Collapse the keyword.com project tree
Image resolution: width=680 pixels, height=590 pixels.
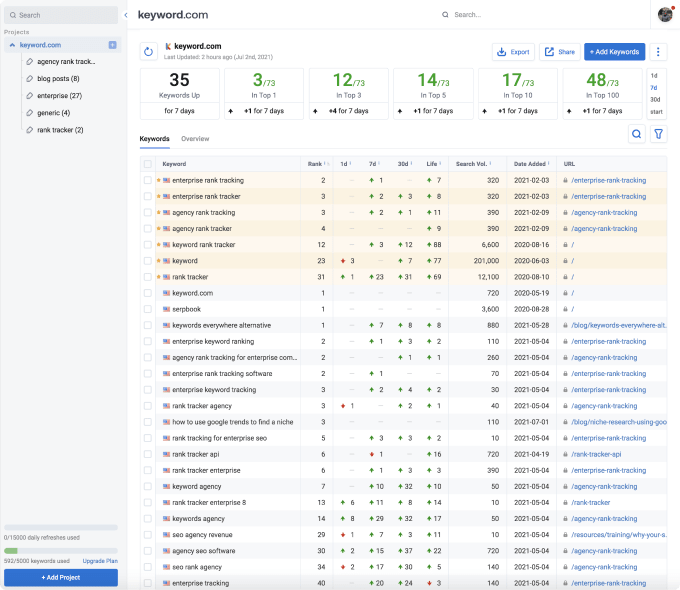(x=12, y=45)
